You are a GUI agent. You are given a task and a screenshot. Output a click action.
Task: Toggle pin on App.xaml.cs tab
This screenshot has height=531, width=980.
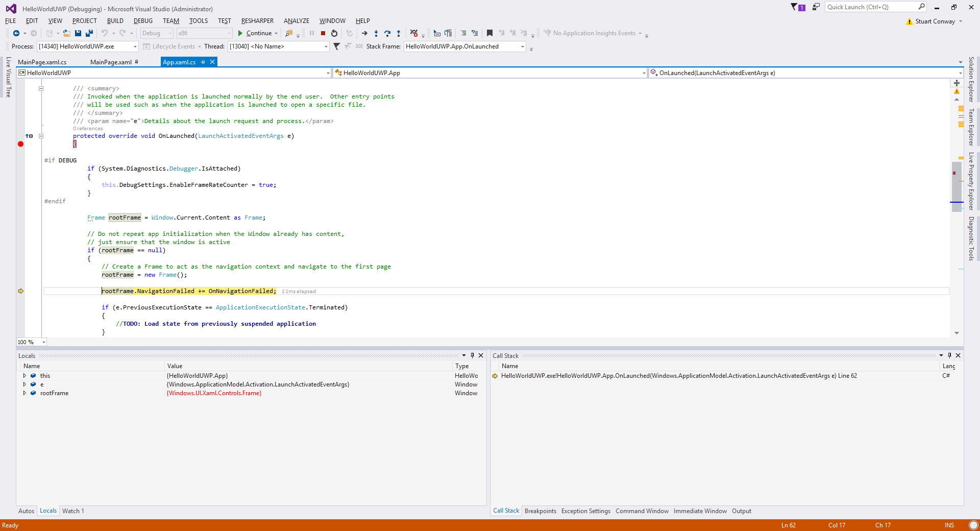203,62
